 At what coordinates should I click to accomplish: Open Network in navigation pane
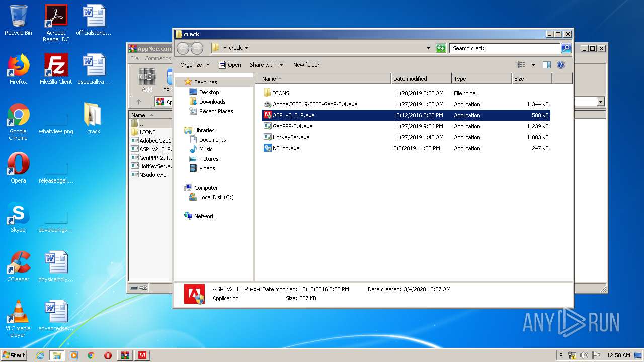click(x=204, y=216)
